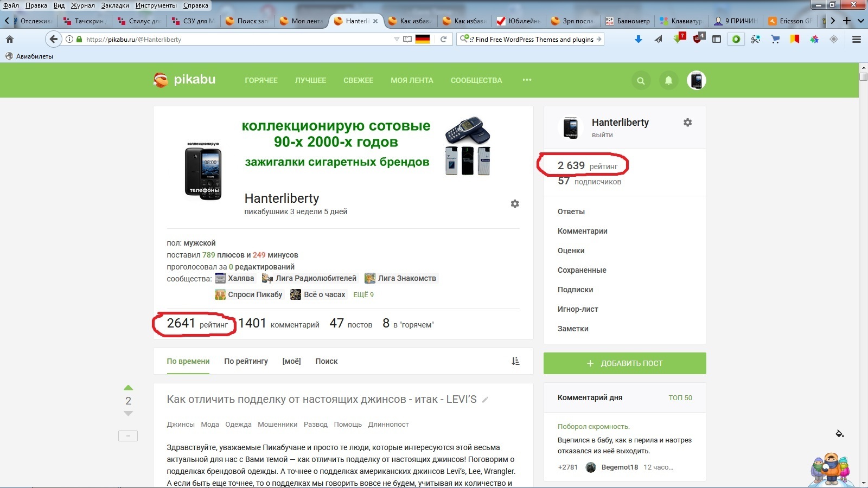
Task: Open more sections via three dots in header
Action: [527, 80]
